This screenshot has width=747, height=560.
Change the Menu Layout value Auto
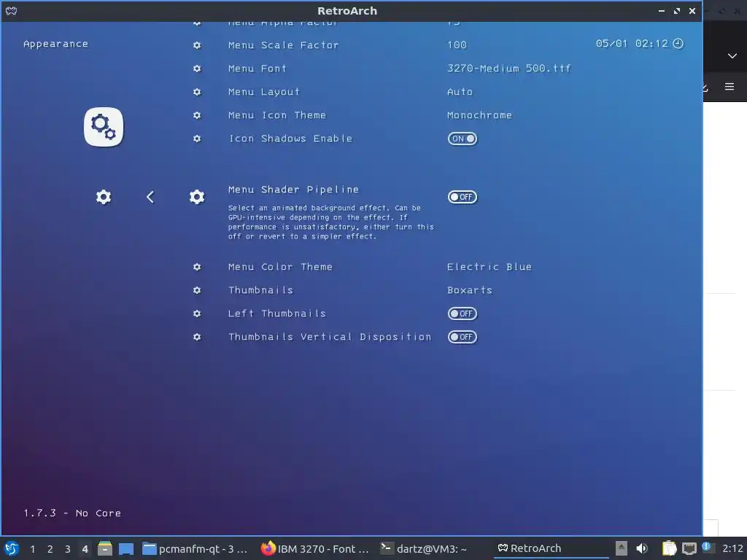(x=460, y=92)
